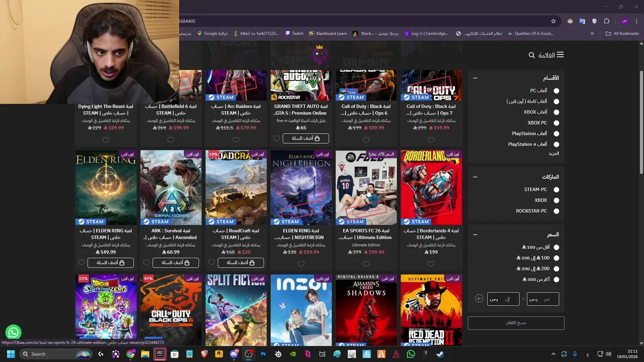The image size is (644, 362).
Task: Click wishlist heart under Borderlands 4
Action: [x=431, y=264]
